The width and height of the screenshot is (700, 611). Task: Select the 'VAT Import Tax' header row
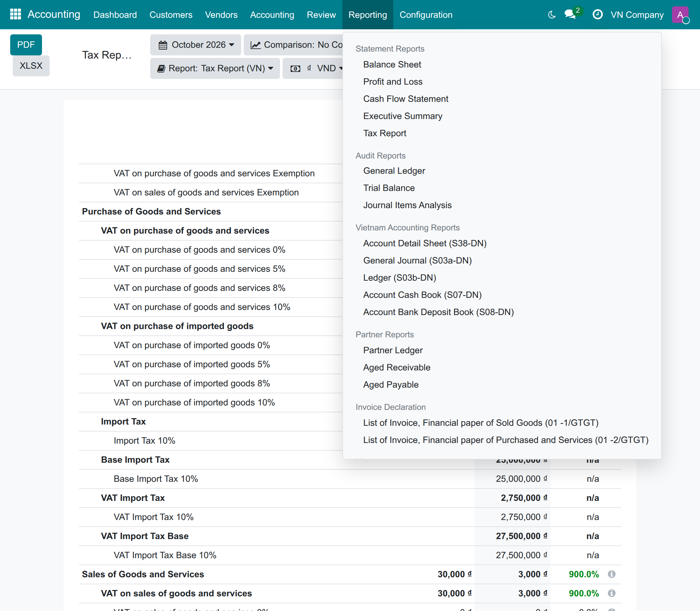pyautogui.click(x=133, y=498)
